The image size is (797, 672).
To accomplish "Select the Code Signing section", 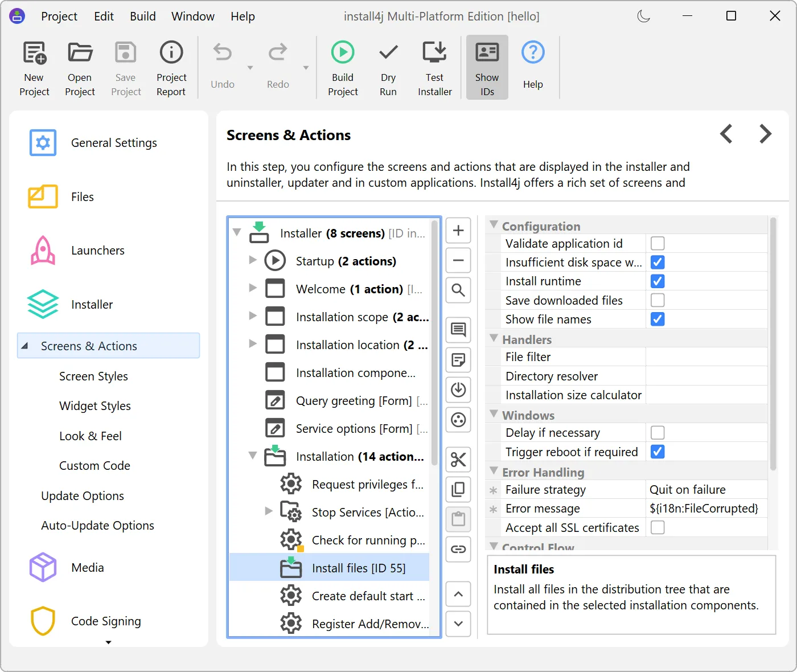I will [x=105, y=621].
